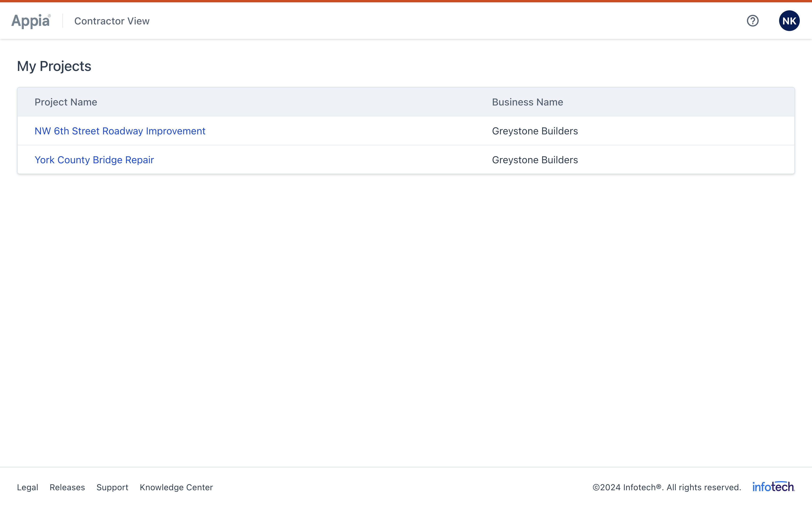Open York County Bridge Repair project

point(94,160)
